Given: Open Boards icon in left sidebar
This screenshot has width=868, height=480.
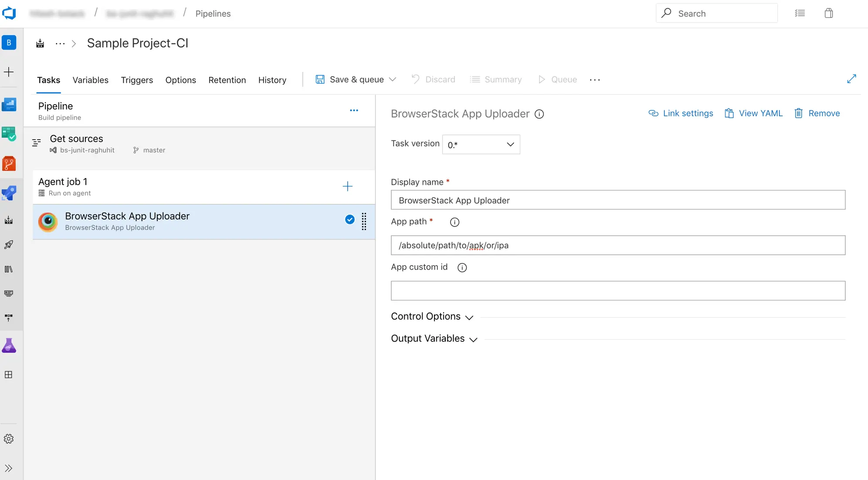Looking at the screenshot, I should pos(9,134).
